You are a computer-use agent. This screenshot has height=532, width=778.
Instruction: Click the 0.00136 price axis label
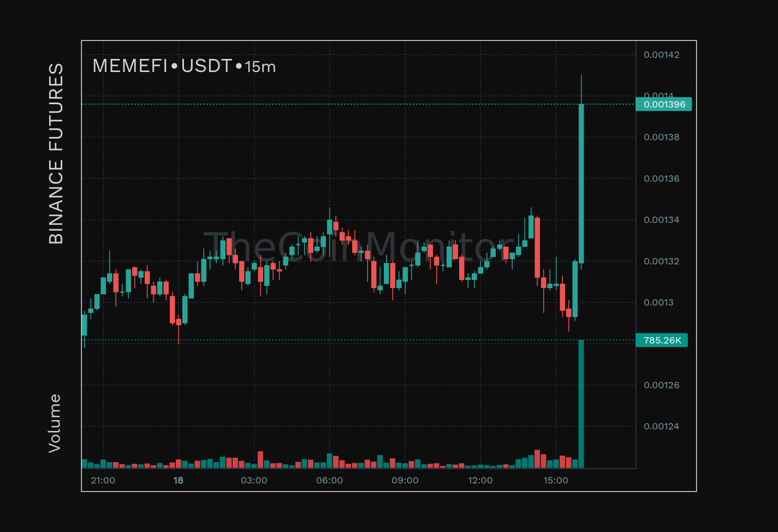tap(661, 179)
